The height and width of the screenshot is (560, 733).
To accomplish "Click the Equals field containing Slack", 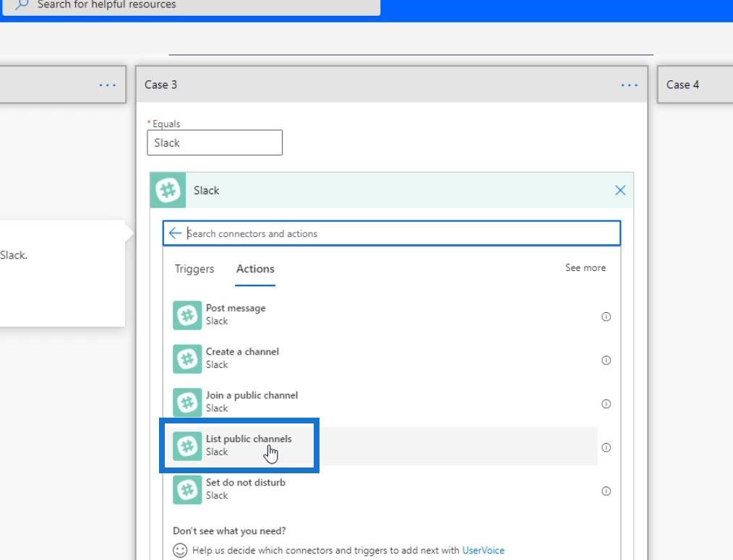I will (x=215, y=142).
